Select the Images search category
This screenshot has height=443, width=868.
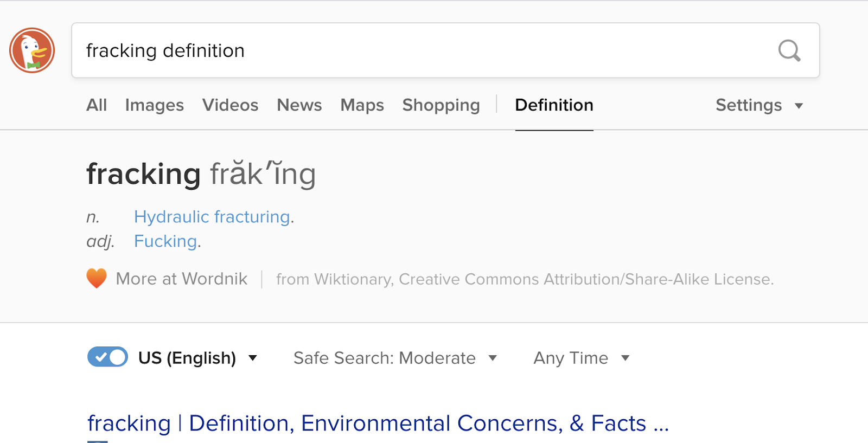tap(154, 105)
